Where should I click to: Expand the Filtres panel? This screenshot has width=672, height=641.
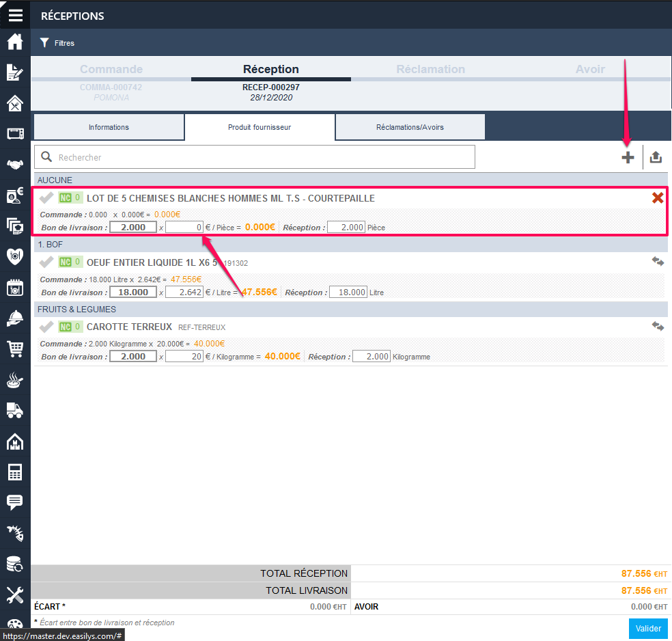tap(57, 43)
